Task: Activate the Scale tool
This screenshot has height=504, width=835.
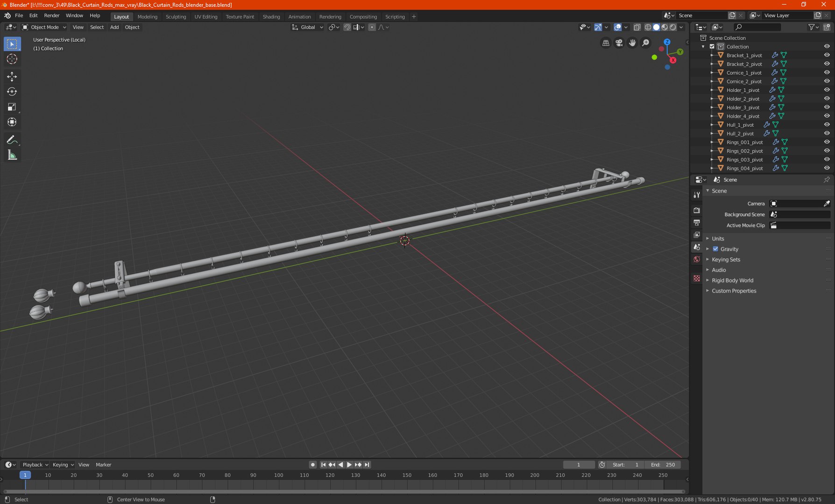Action: tap(12, 107)
